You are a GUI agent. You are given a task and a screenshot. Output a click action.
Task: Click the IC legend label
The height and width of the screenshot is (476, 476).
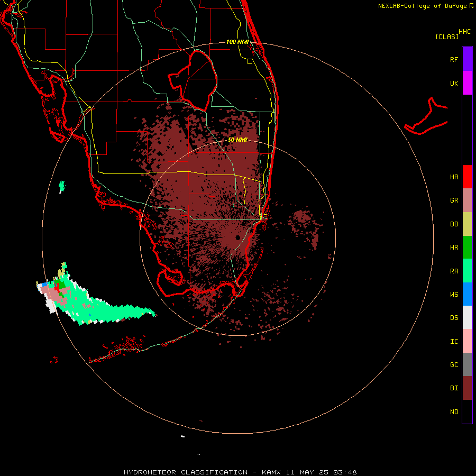point(454,342)
